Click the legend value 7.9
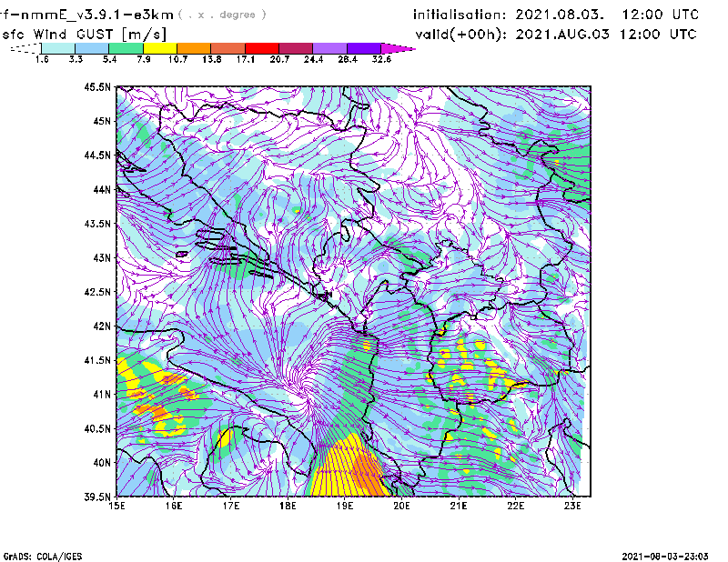 point(144,59)
